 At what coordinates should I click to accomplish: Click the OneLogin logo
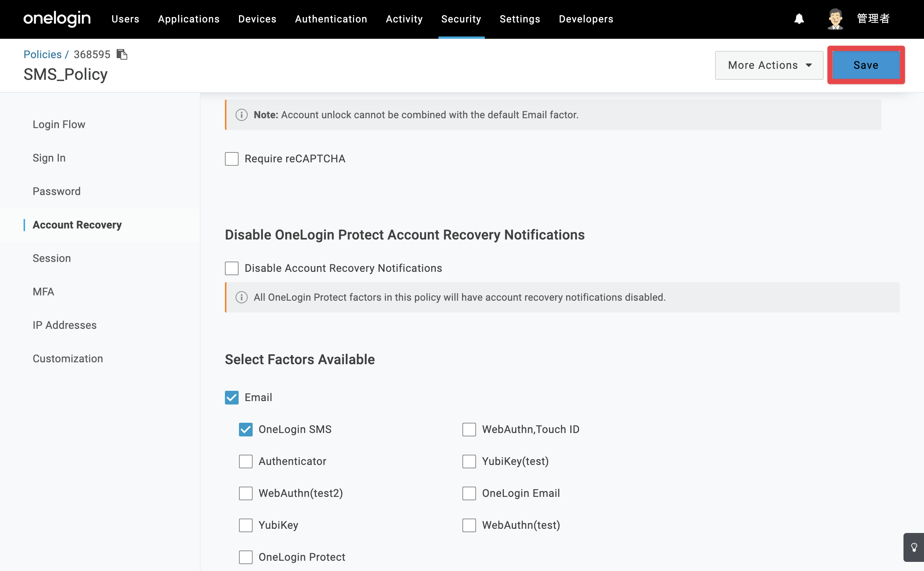coord(57,19)
